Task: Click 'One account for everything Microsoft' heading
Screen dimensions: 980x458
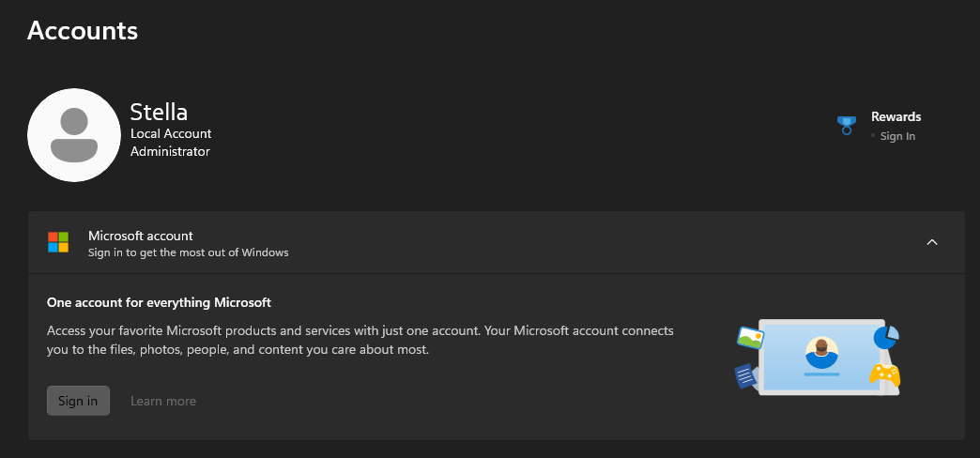Action: [x=159, y=303]
